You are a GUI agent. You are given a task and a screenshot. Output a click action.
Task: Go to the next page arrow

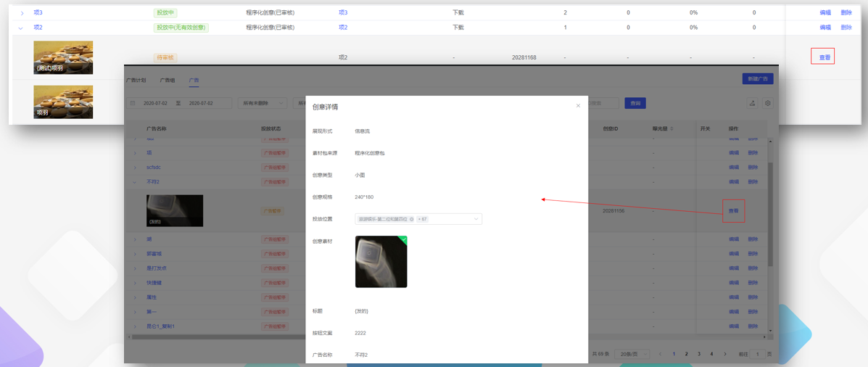[724, 354]
